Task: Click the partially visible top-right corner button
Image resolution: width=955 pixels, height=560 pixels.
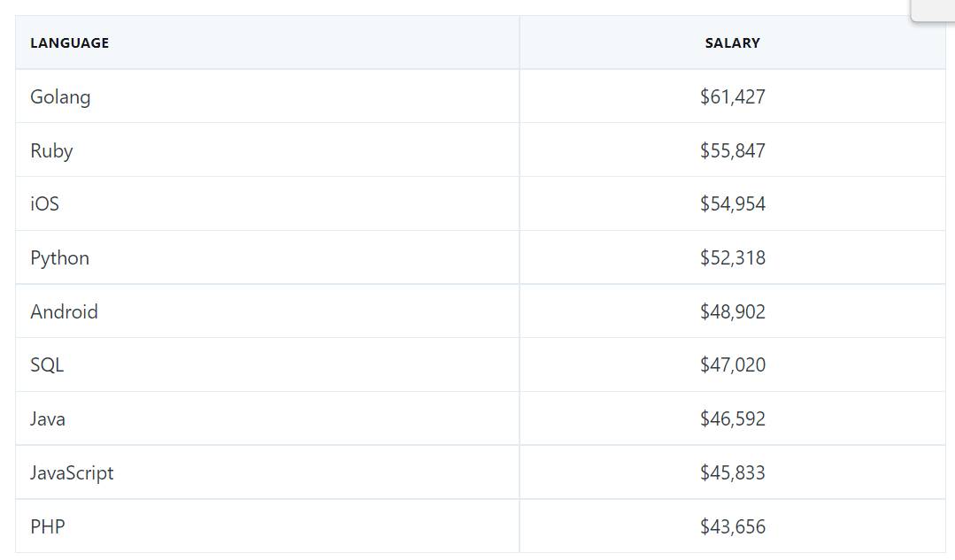Action: pos(933,11)
